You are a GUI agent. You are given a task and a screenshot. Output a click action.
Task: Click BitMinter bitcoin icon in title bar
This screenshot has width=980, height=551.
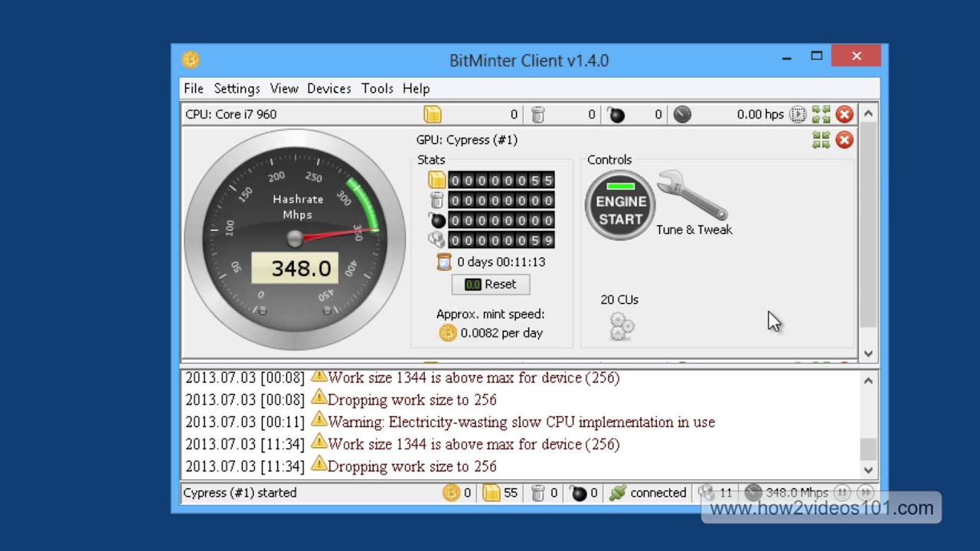pyautogui.click(x=191, y=60)
